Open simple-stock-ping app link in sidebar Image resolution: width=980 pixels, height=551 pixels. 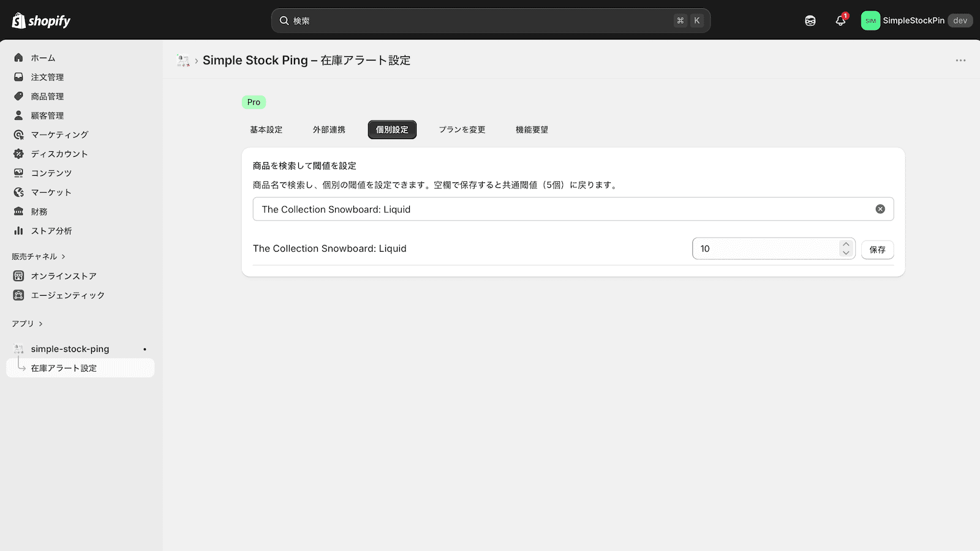[x=70, y=349]
